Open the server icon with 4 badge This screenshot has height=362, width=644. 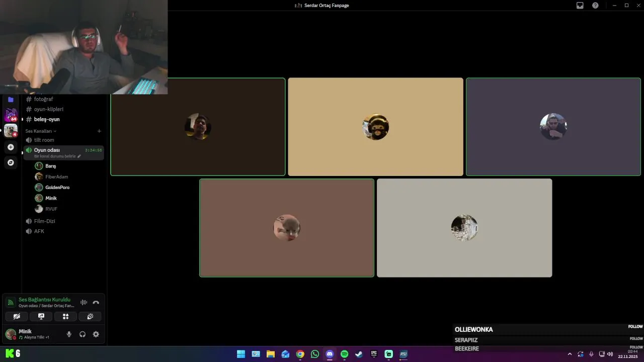point(11,130)
